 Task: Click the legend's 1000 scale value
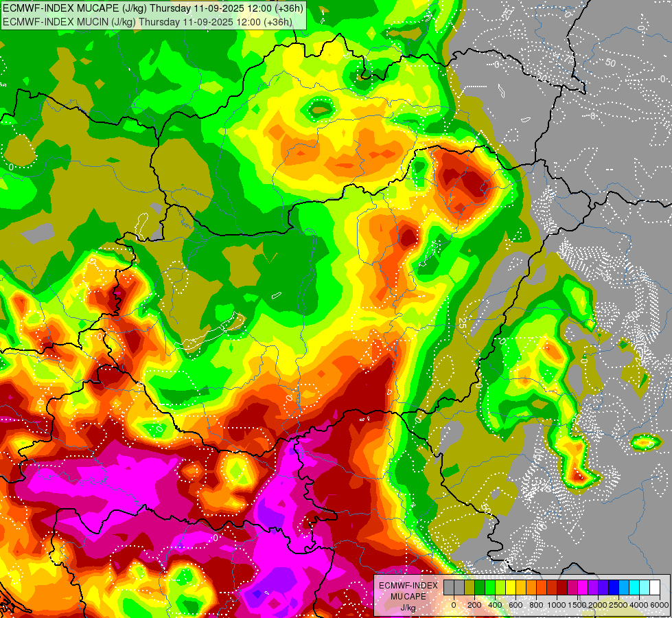[557, 605]
